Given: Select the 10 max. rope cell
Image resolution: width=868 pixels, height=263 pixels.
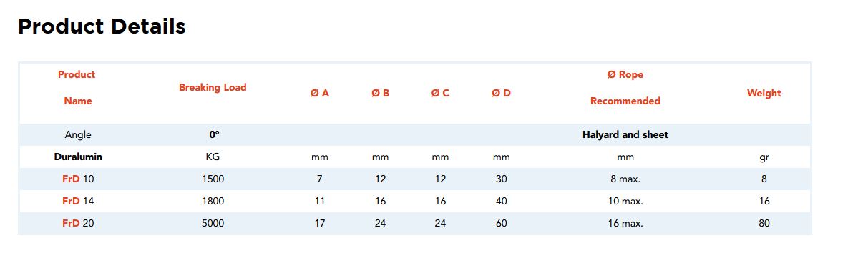Looking at the screenshot, I should coord(625,201).
